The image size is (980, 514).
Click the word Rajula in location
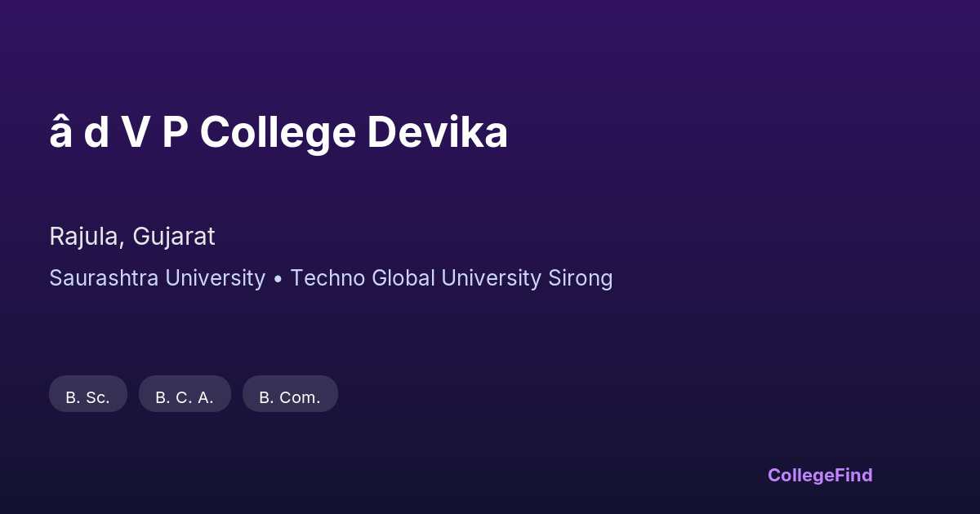pos(85,237)
